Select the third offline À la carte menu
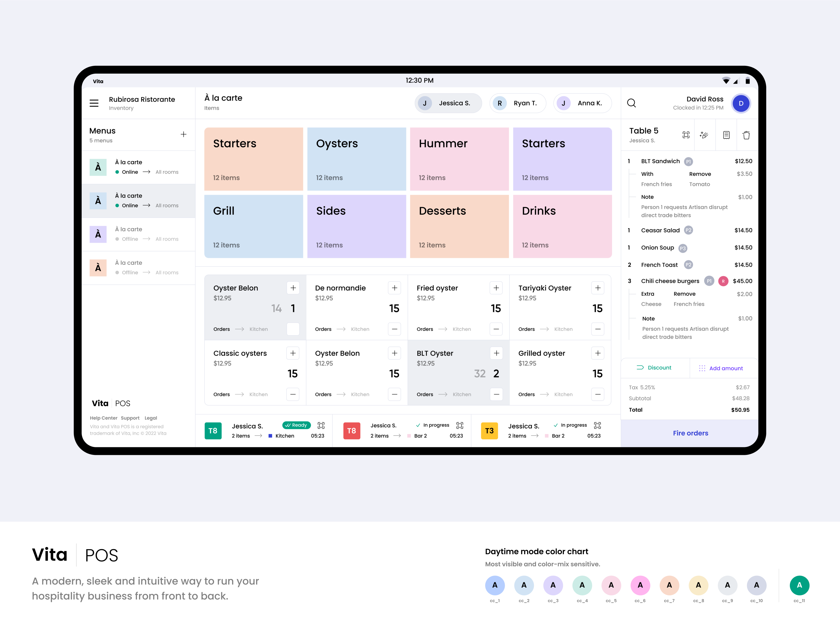Screen dimensions: 840x630 (139, 234)
